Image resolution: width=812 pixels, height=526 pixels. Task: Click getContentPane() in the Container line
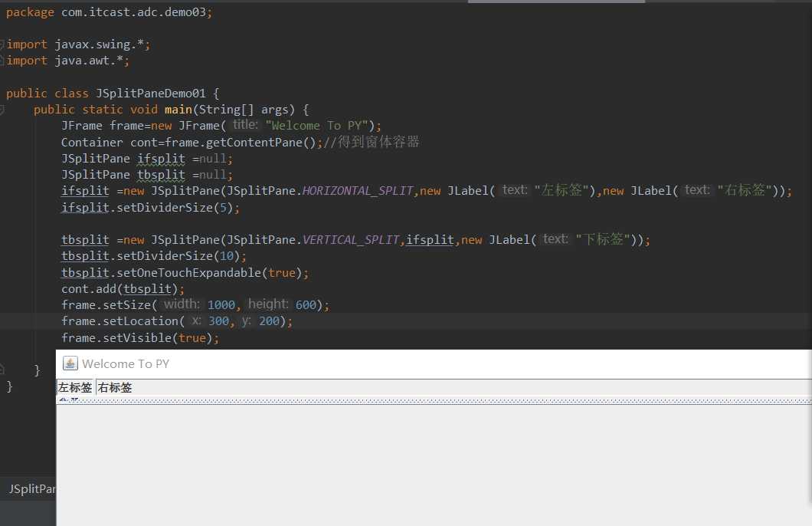260,142
